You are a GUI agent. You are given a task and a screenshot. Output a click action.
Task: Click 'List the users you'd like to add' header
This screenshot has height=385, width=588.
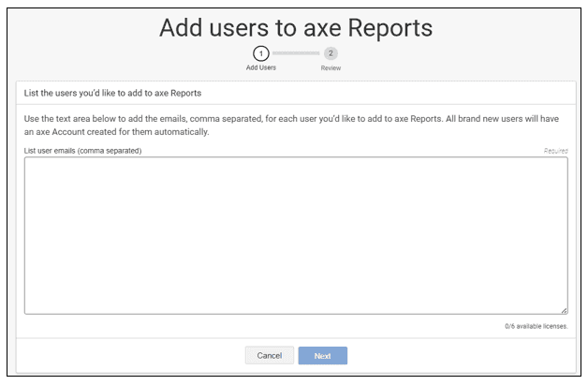pos(112,93)
